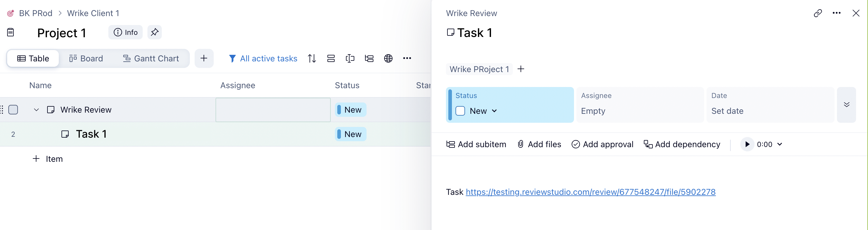Open the toolbar more options ellipsis
This screenshot has height=230, width=868.
407,58
